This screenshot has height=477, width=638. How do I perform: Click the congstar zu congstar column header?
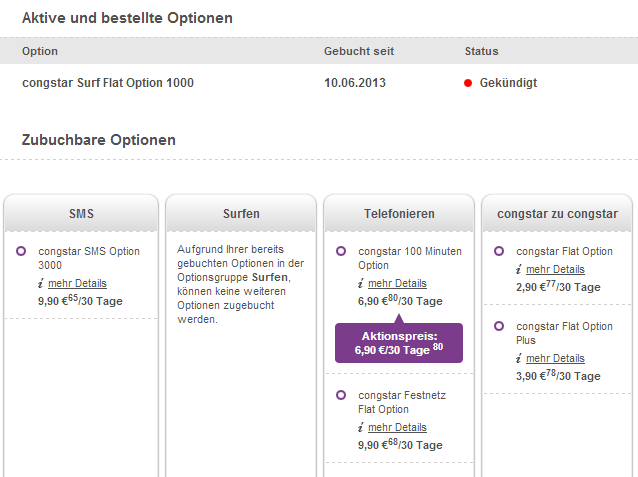[557, 214]
